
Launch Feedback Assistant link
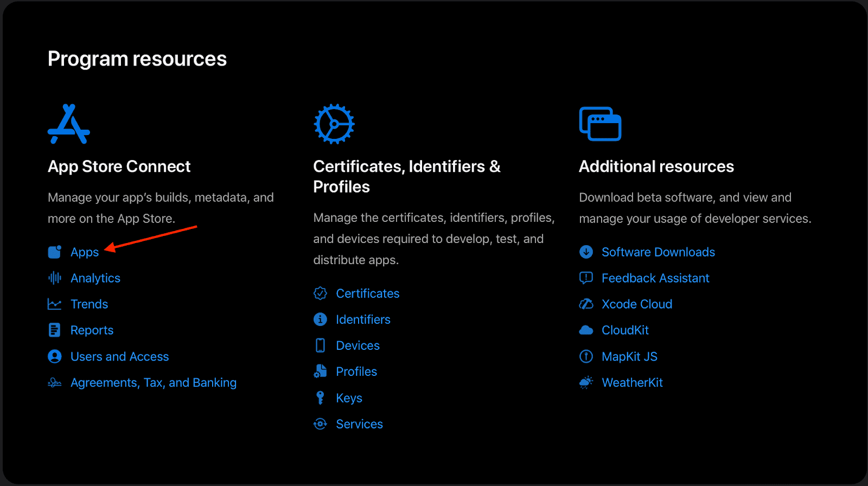[x=656, y=278]
